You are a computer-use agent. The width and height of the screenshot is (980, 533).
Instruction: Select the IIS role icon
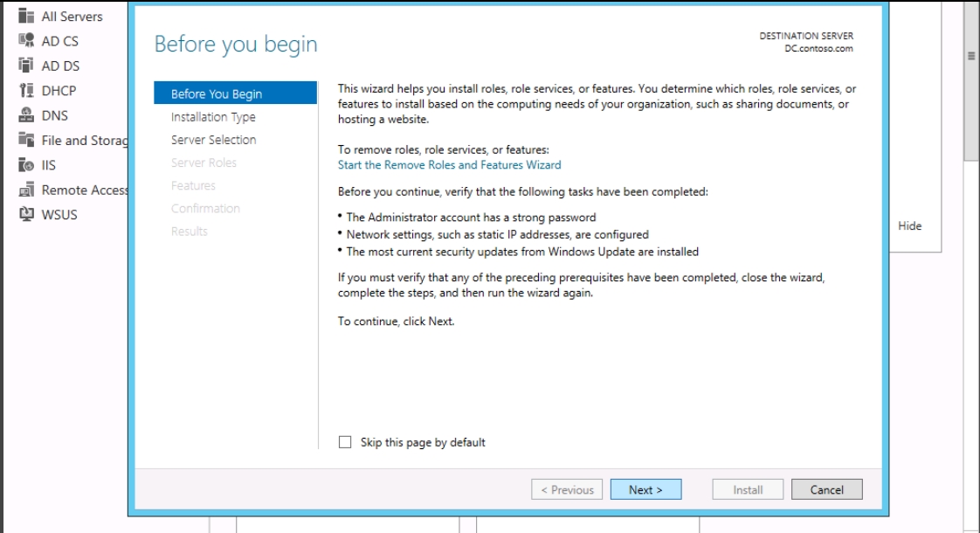25,165
